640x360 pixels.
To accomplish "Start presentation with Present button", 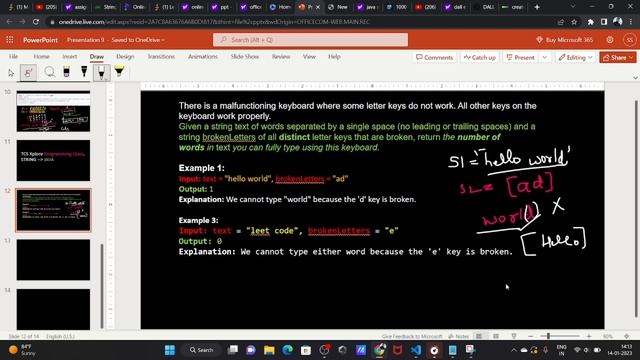I will [x=520, y=58].
